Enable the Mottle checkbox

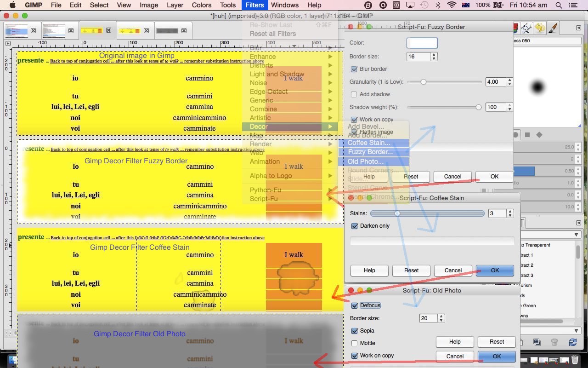click(x=355, y=343)
